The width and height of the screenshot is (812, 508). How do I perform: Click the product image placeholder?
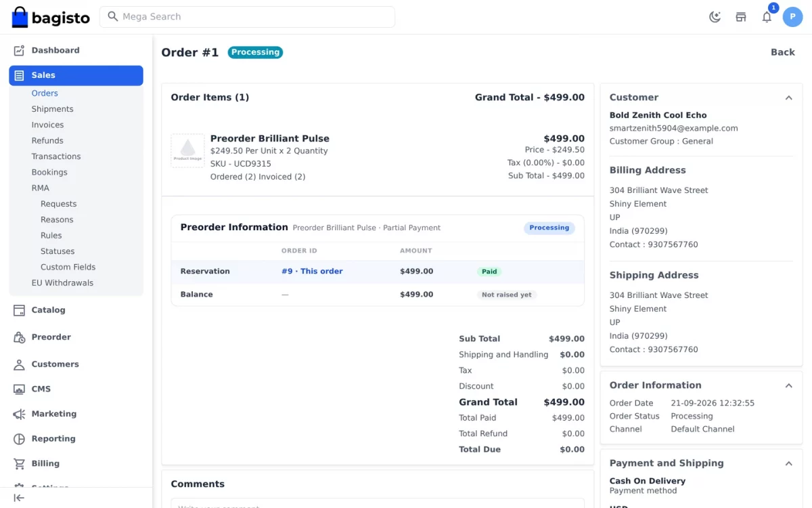point(187,150)
